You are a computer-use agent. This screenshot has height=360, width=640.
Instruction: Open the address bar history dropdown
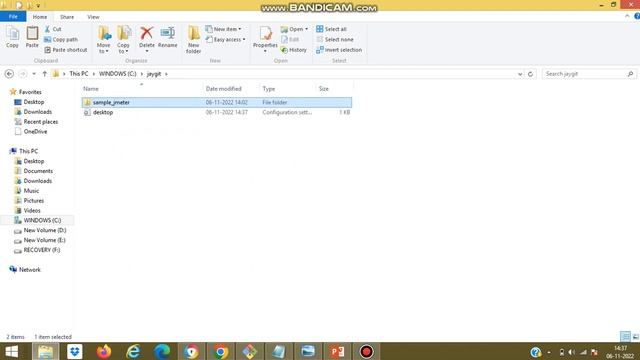(520, 74)
